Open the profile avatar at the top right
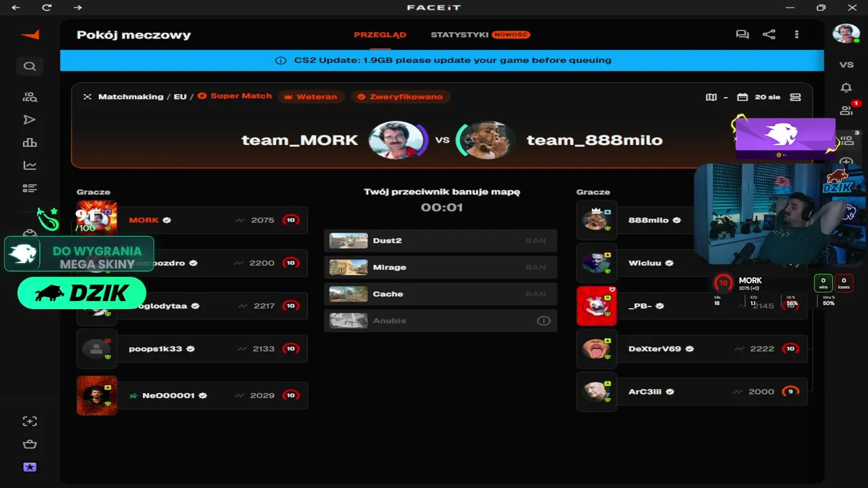The image size is (868, 488). (846, 33)
